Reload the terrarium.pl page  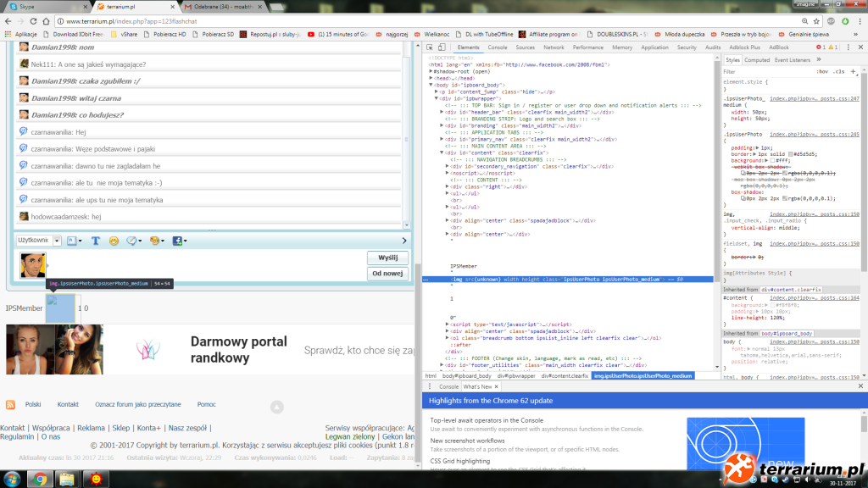point(33,21)
